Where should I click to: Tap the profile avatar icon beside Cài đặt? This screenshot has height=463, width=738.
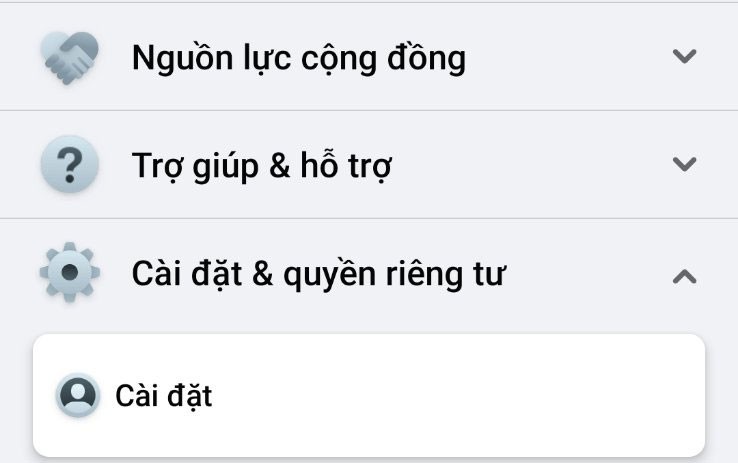pyautogui.click(x=78, y=395)
